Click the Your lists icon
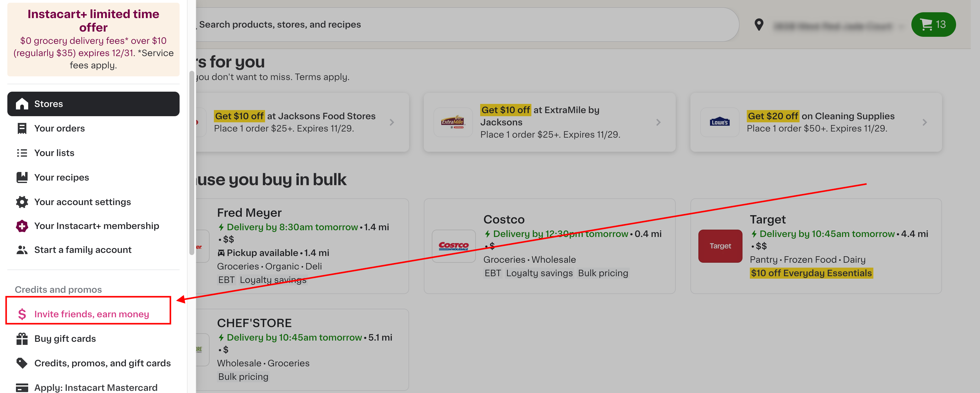Screen dimensions: 980x393 (22, 153)
